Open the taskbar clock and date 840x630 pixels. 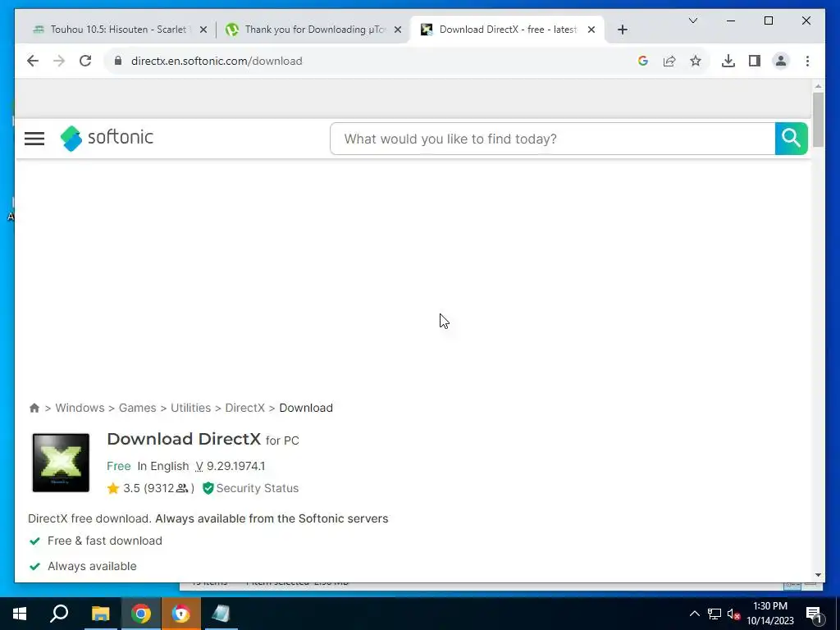(x=770, y=614)
